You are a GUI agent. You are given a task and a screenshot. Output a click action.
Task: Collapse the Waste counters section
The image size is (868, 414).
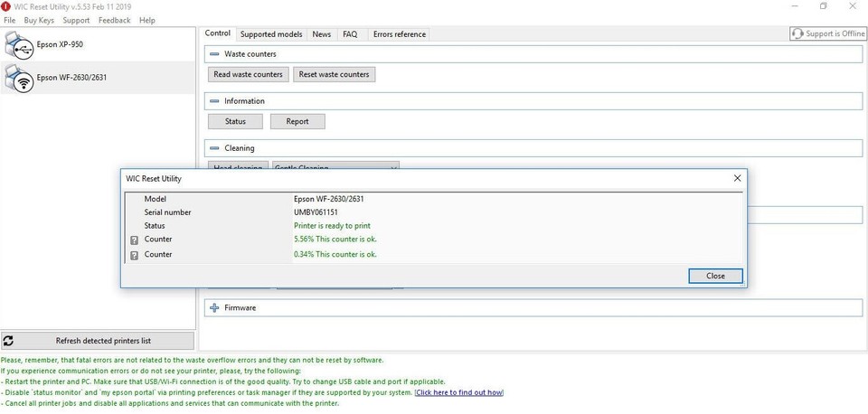(214, 54)
